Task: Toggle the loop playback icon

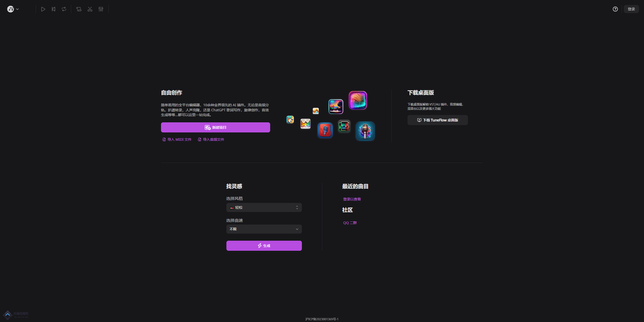Action: (64, 9)
